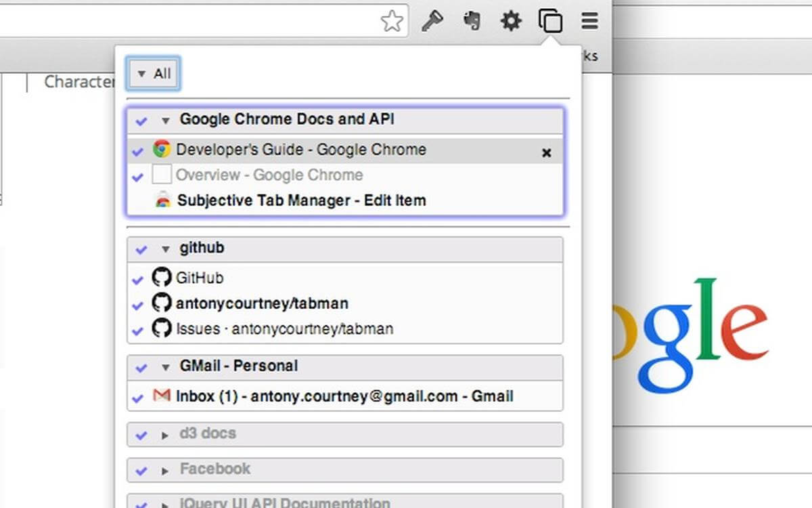This screenshot has width=812, height=508.
Task: Click the gear extension icon
Action: click(x=511, y=22)
